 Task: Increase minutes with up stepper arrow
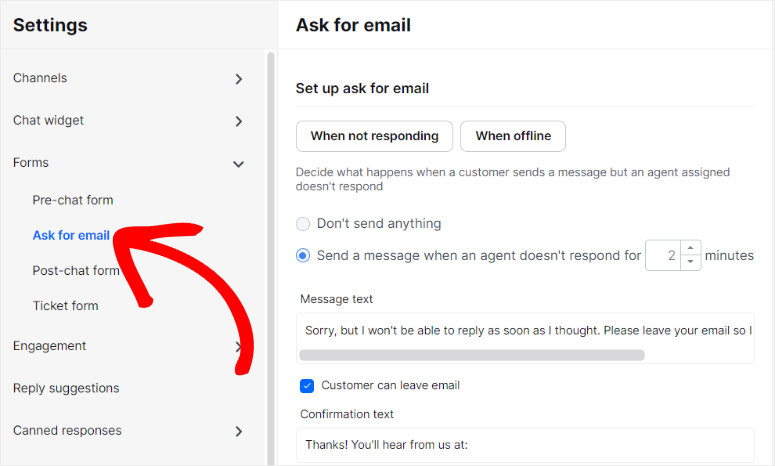690,248
